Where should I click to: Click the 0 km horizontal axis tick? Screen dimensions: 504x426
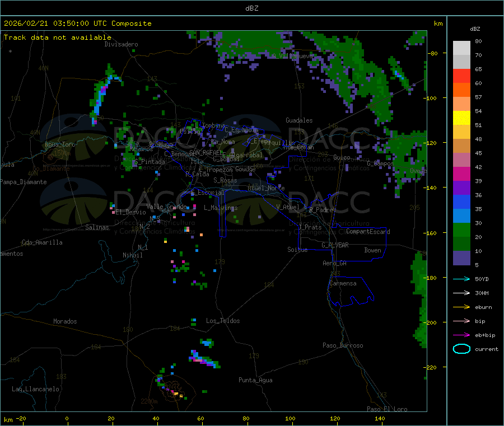[x=67, y=418]
